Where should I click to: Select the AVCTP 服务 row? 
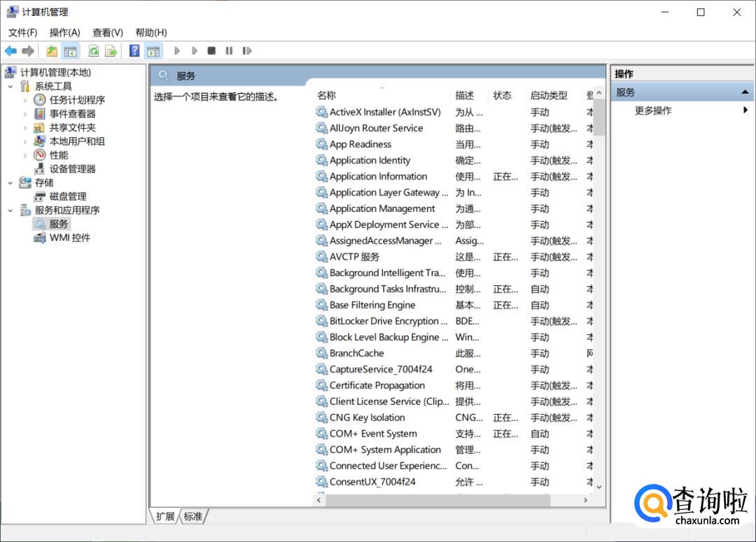point(354,257)
